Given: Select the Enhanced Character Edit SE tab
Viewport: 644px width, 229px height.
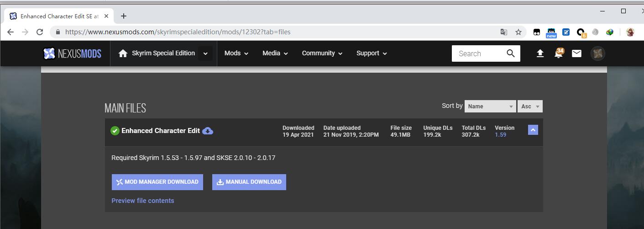Looking at the screenshot, I should coord(59,16).
